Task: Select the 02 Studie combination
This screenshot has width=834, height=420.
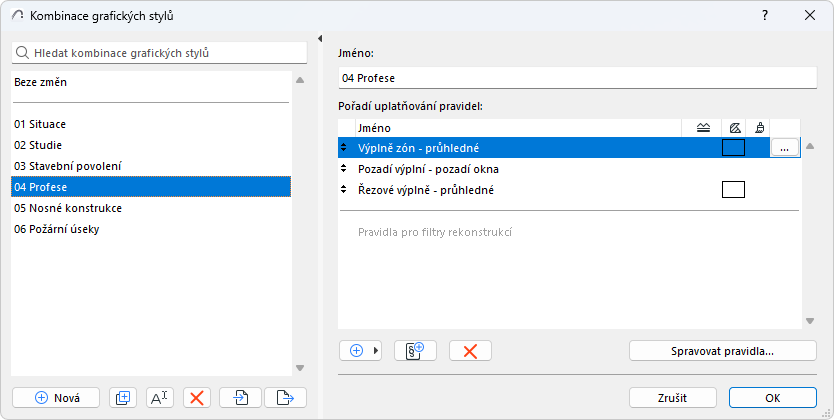Action: point(39,145)
